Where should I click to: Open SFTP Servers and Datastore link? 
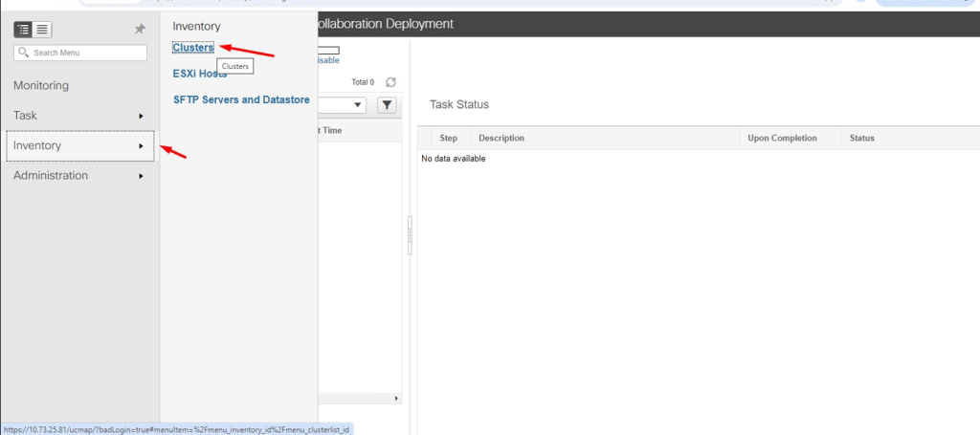pos(241,99)
